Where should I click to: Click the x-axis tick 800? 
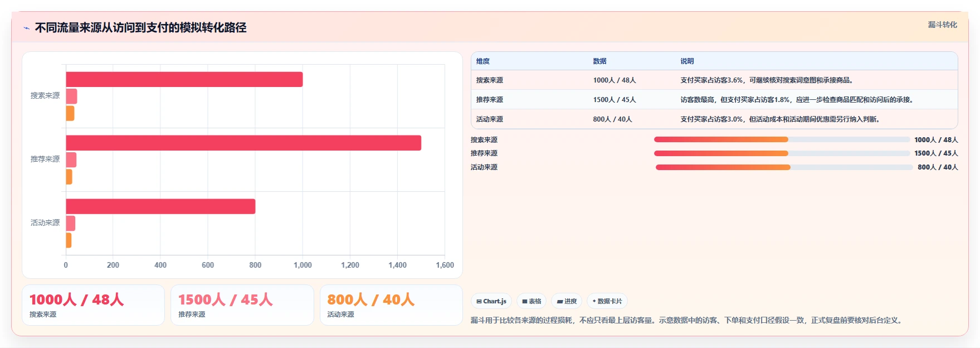point(255,265)
